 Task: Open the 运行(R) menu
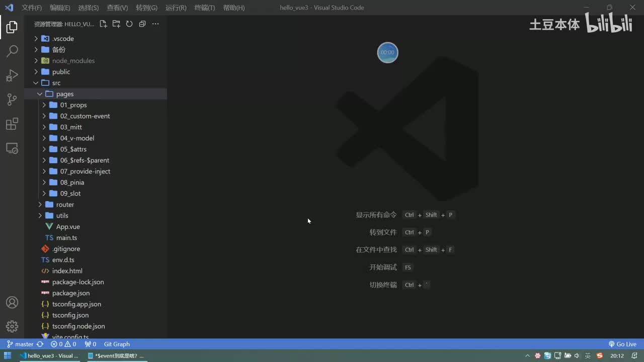click(x=176, y=8)
